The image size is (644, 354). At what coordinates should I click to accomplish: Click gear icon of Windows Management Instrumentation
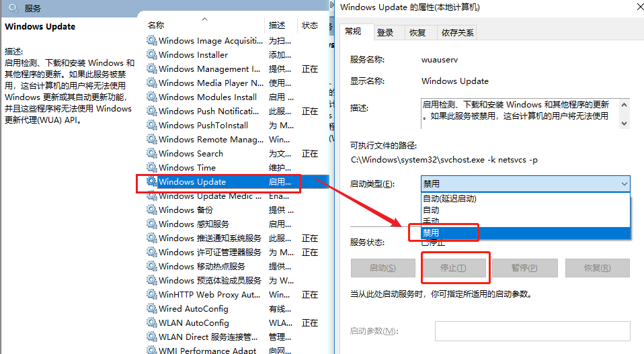point(152,69)
